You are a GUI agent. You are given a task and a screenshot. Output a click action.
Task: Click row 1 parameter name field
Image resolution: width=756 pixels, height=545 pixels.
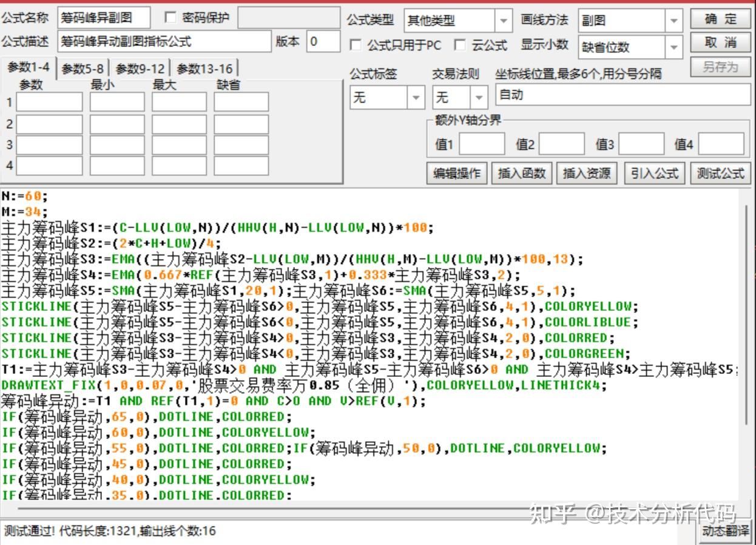tap(49, 102)
